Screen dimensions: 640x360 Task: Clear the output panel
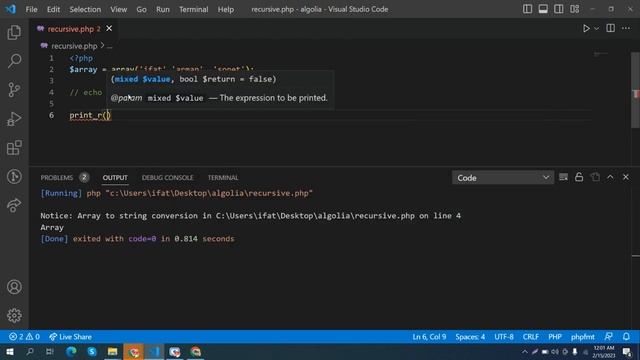point(563,177)
